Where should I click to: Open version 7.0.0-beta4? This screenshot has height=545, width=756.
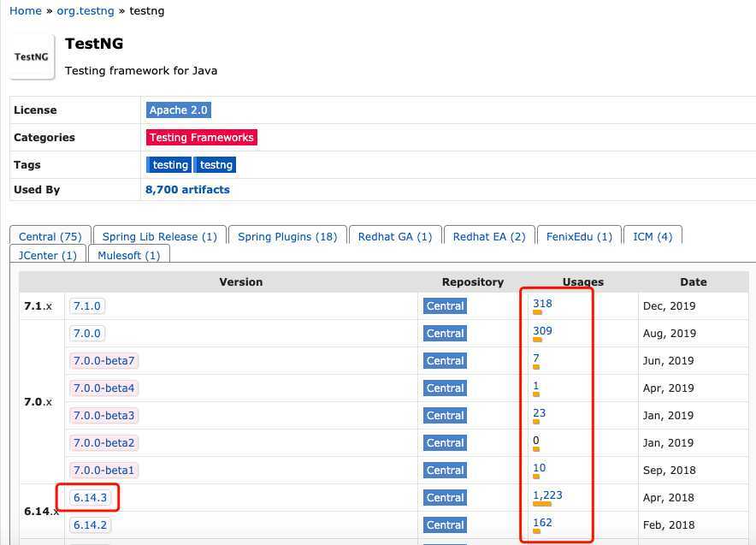click(103, 388)
